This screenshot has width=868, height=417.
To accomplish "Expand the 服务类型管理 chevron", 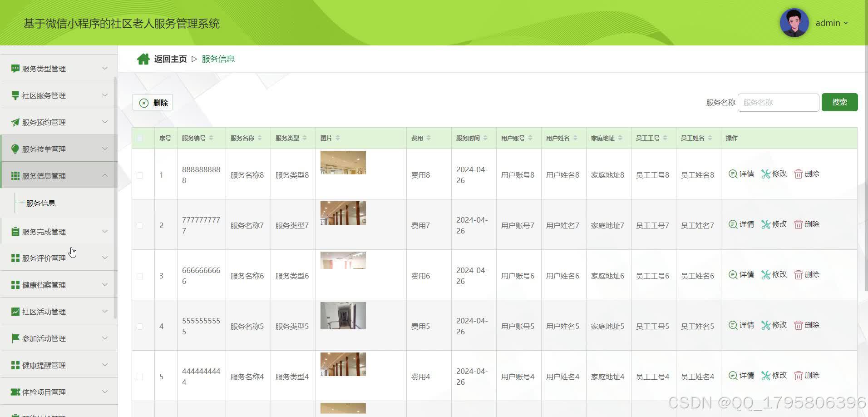I will click(x=105, y=69).
